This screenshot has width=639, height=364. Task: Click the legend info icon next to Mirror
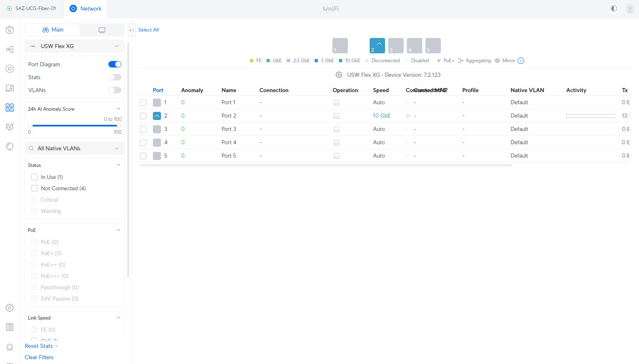[x=521, y=61]
